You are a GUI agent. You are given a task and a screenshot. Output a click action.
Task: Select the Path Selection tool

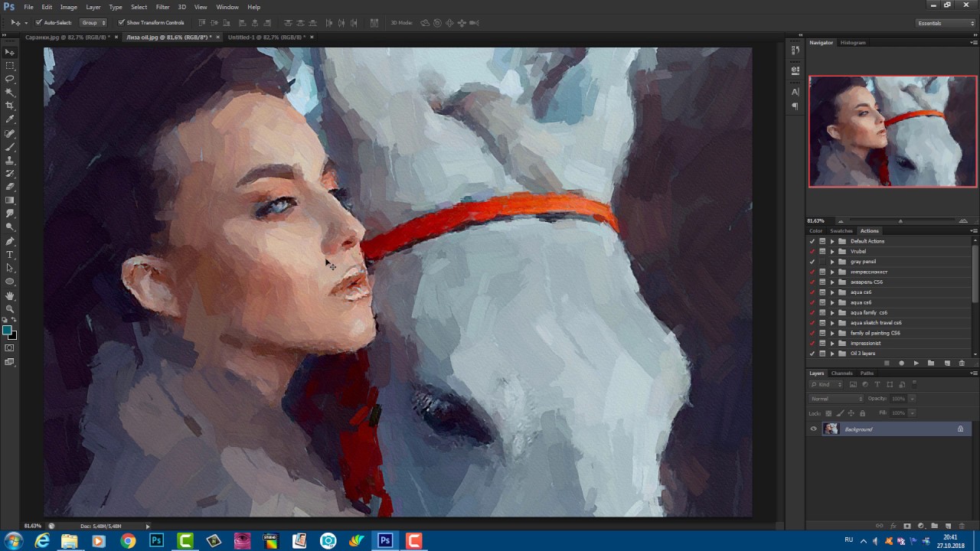(x=10, y=268)
